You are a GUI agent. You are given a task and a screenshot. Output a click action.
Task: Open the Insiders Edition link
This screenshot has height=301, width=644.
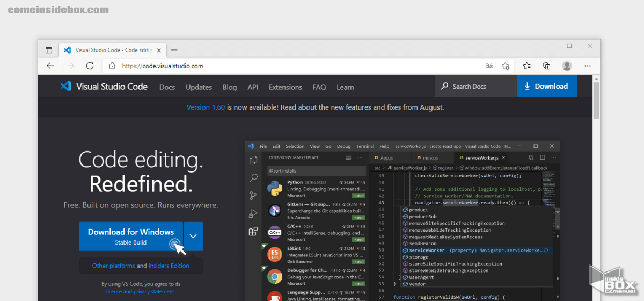pyautogui.click(x=169, y=266)
